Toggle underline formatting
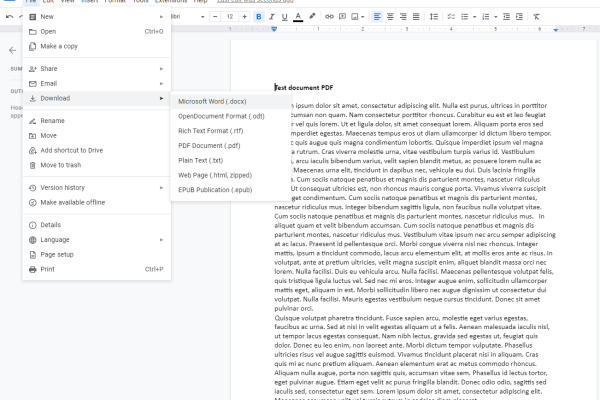 285,16
